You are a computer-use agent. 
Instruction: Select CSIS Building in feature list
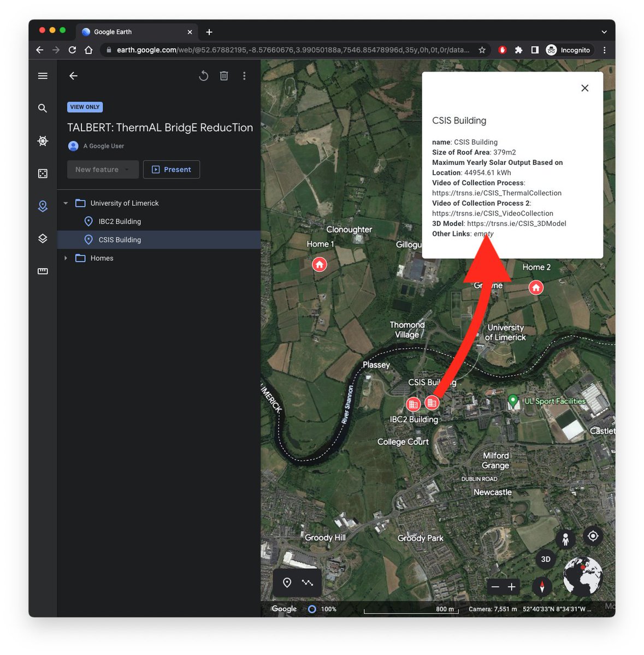coord(159,240)
